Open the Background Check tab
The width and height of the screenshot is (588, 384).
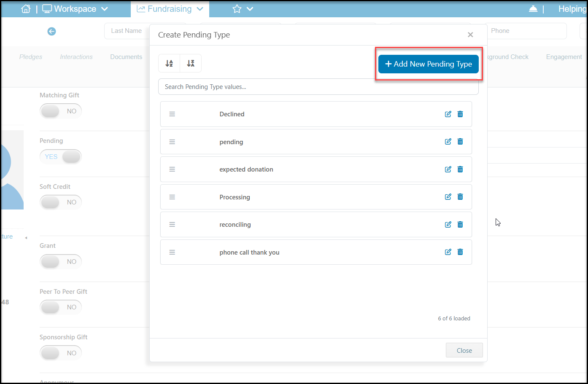[508, 57]
